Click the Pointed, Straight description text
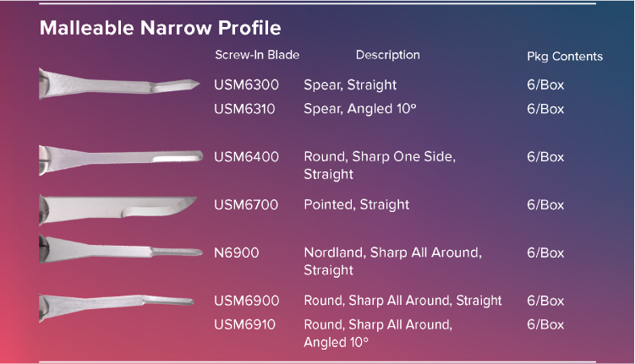This screenshot has height=364, width=635. click(x=357, y=204)
